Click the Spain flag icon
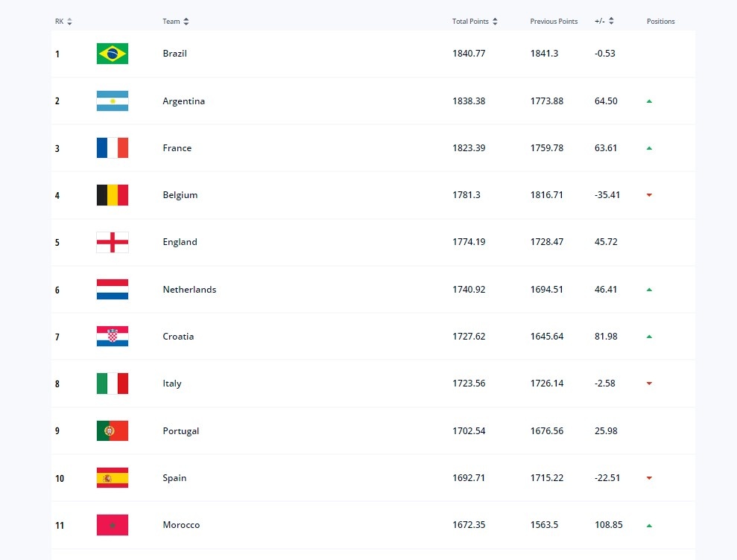737x560 pixels. pos(113,478)
